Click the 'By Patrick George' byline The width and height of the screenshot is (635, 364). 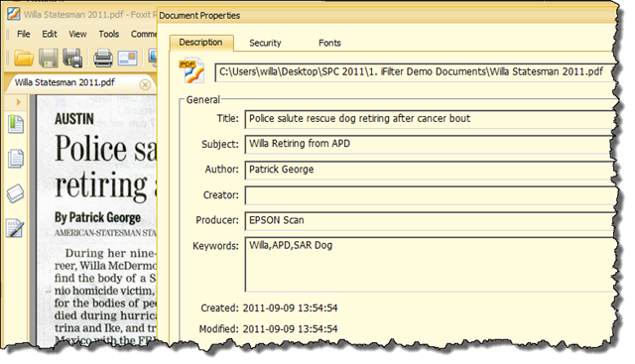97,218
